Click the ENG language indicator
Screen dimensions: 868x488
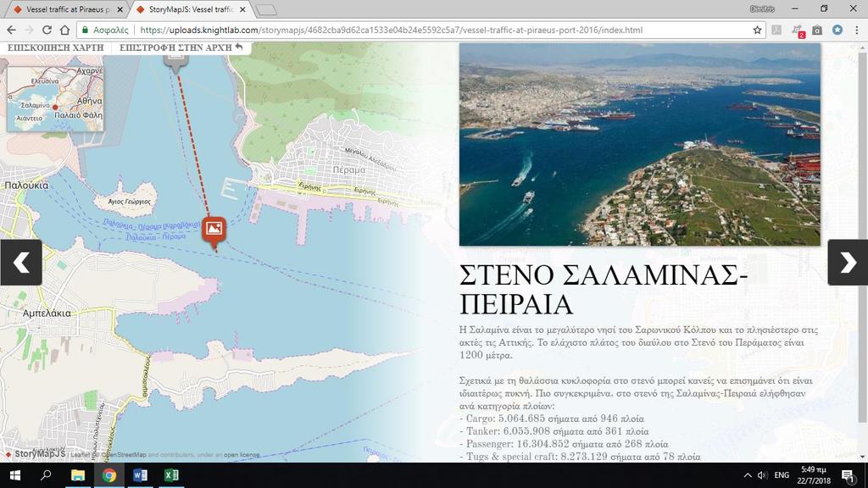click(x=782, y=475)
